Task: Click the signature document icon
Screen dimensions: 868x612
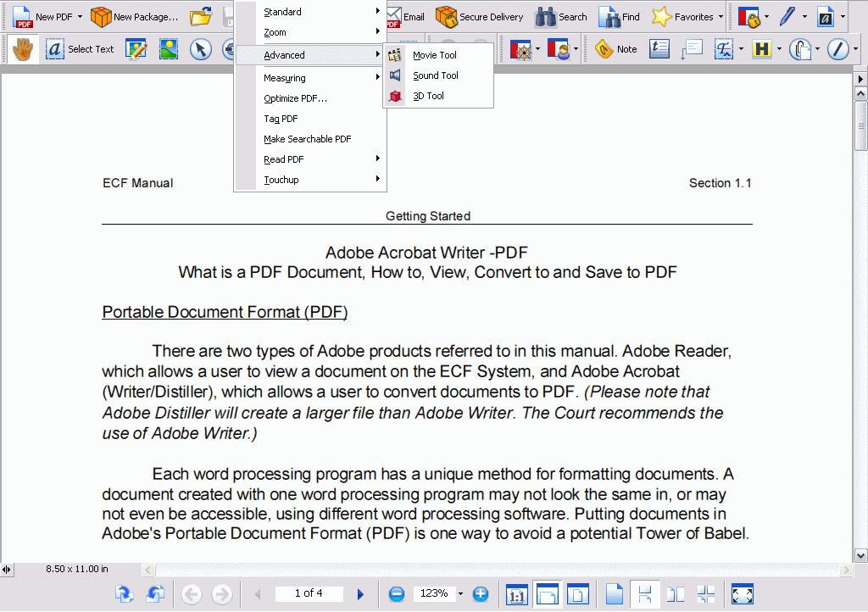Action: point(826,17)
